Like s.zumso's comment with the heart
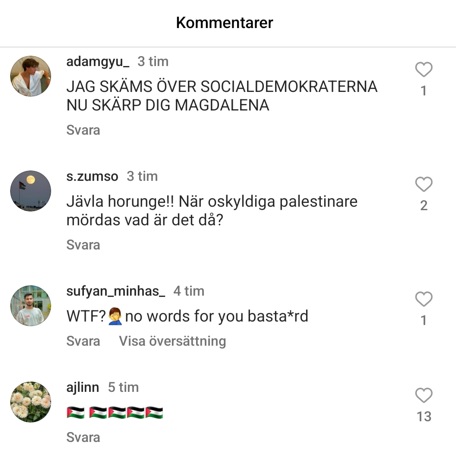Viewport: 456px width, 454px height. click(424, 184)
